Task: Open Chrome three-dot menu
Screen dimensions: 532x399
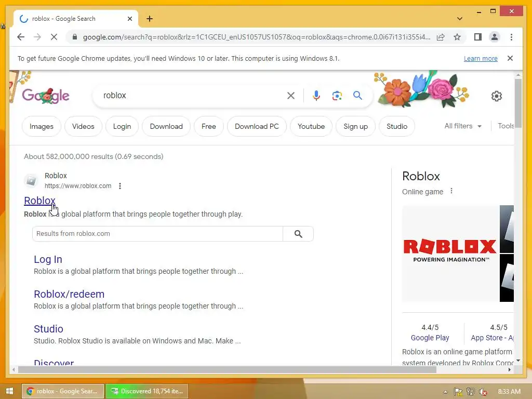Action: point(511,37)
